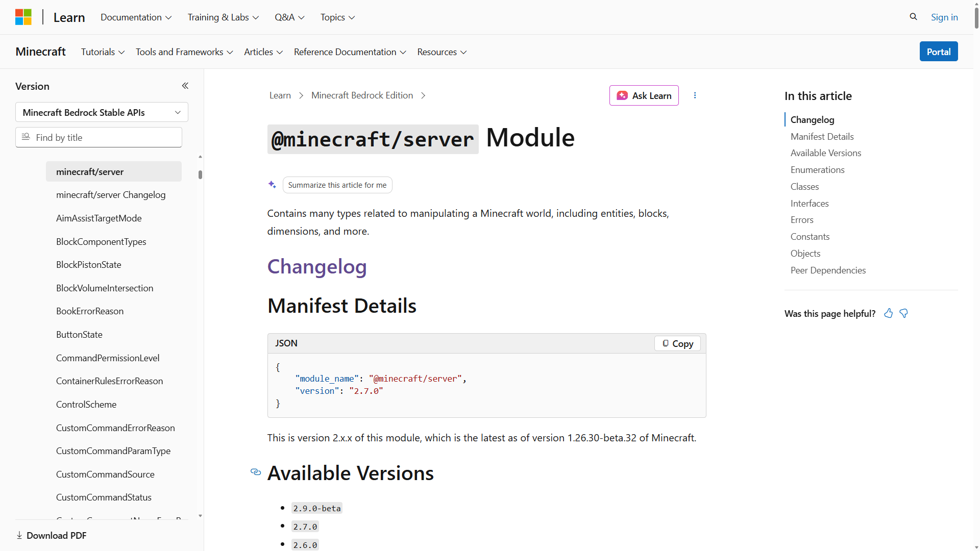Open the search magnifier icon
The height and width of the screenshot is (551, 980).
coord(913,17)
